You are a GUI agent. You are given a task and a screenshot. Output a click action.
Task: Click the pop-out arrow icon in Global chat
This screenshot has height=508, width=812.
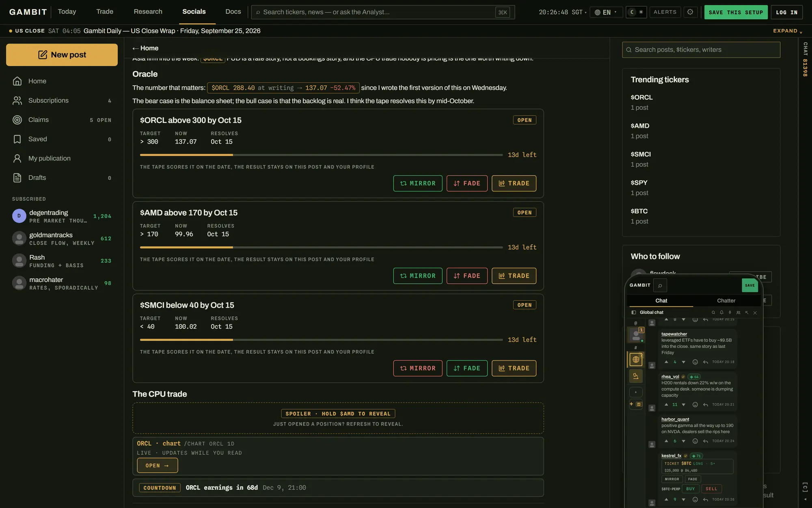(x=747, y=313)
